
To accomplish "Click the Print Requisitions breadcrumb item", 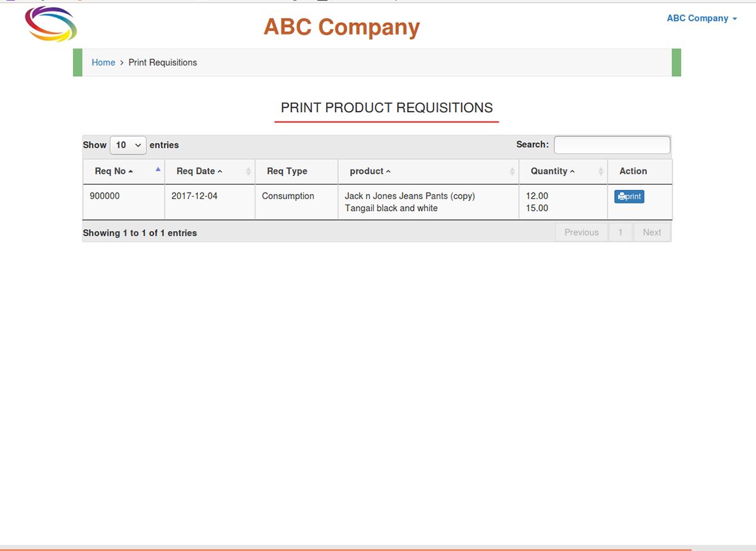I will click(x=163, y=62).
